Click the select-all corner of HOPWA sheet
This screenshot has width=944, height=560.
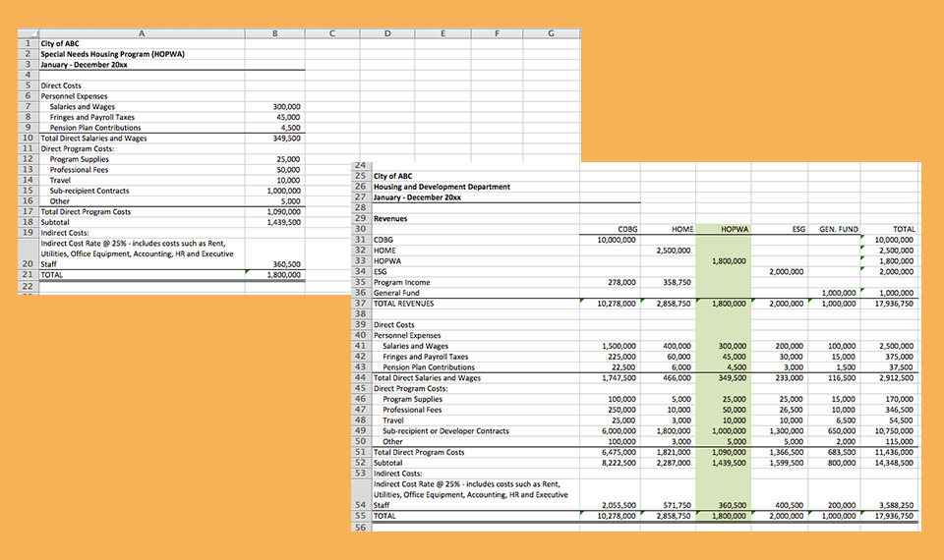(29, 33)
